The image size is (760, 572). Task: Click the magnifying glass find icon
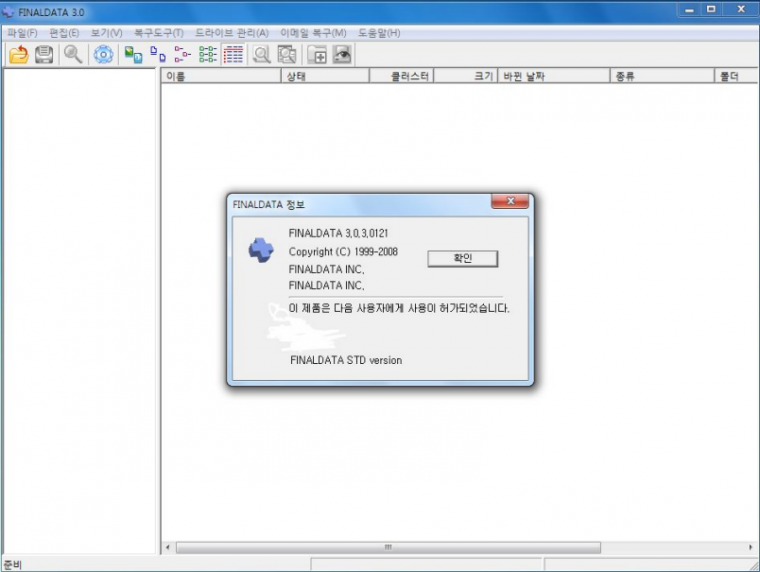coord(73,55)
